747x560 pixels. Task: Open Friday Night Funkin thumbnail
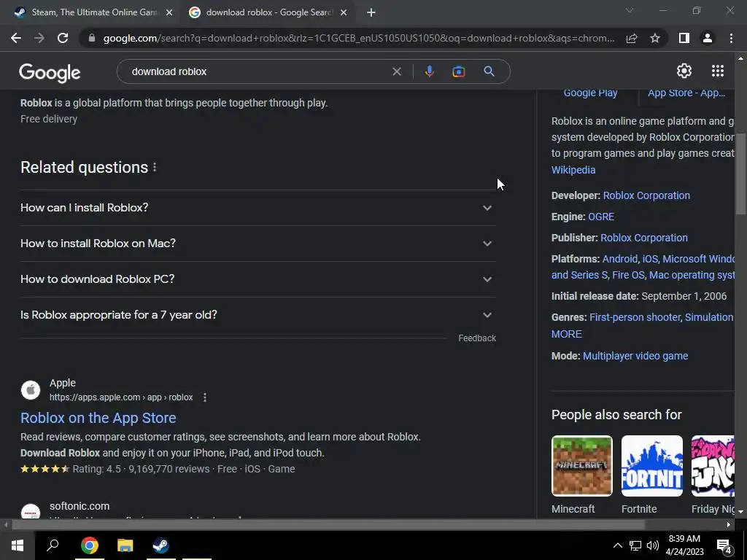click(713, 466)
